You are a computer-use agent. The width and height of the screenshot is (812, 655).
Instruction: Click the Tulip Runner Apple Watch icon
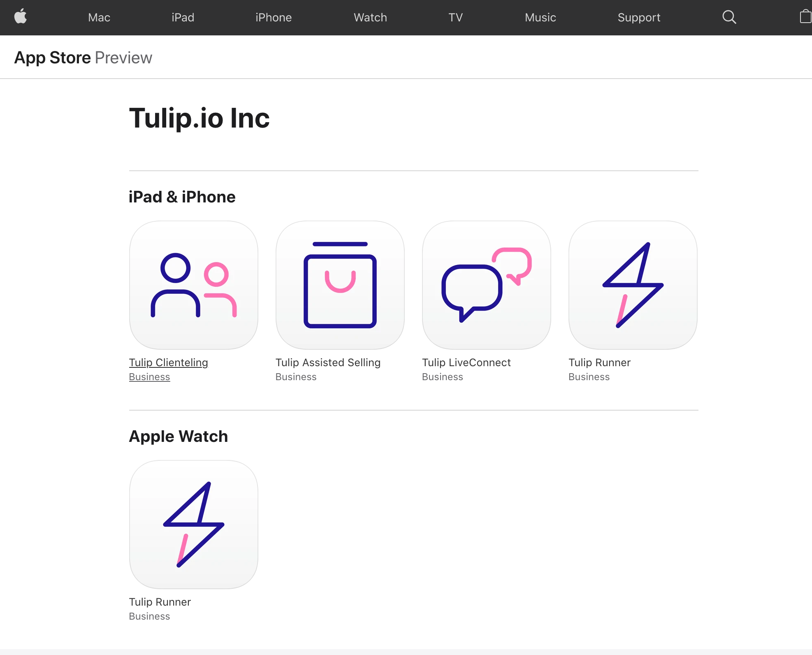[193, 523]
